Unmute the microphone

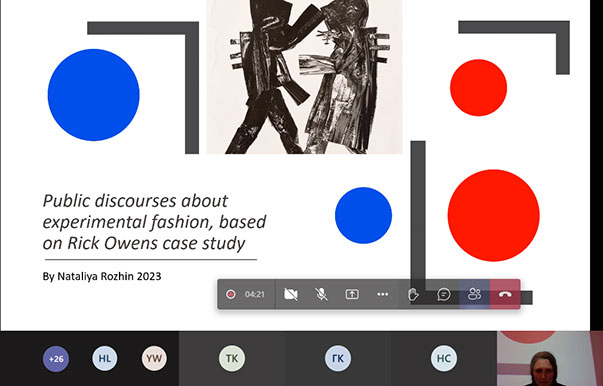(x=321, y=294)
